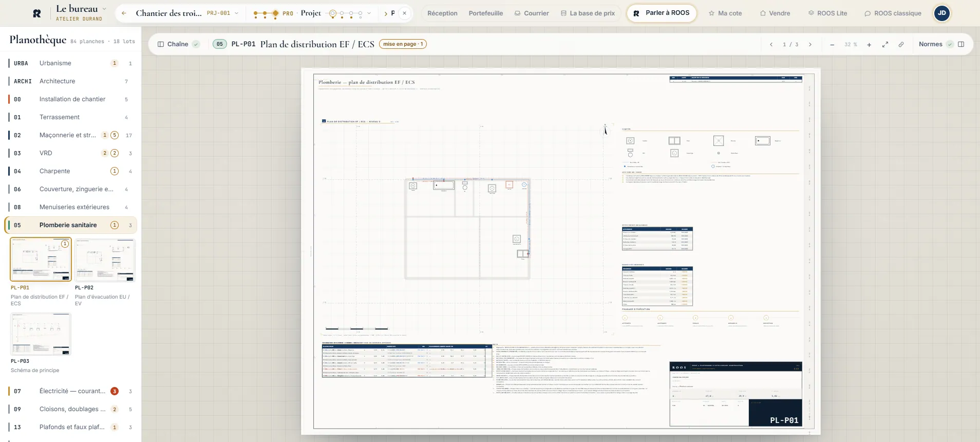Open ROOS classique chat item
The image size is (980, 442).
(x=893, y=13)
